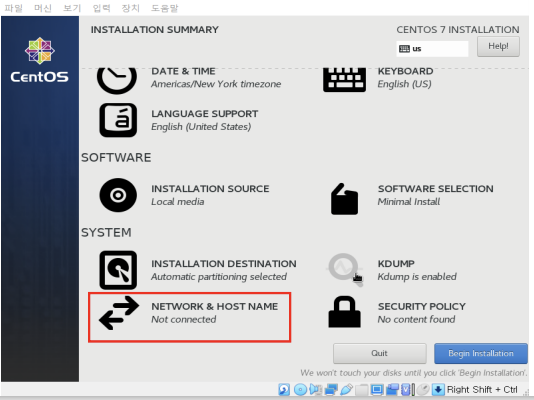The image size is (534, 400).
Task: Click KDUMP heading label
Action: click(396, 264)
